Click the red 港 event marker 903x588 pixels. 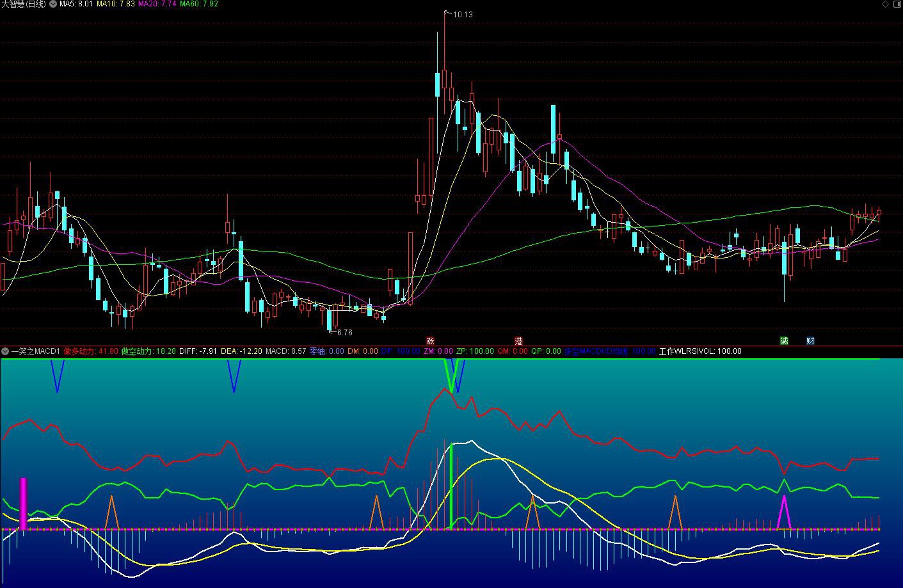pyautogui.click(x=518, y=341)
